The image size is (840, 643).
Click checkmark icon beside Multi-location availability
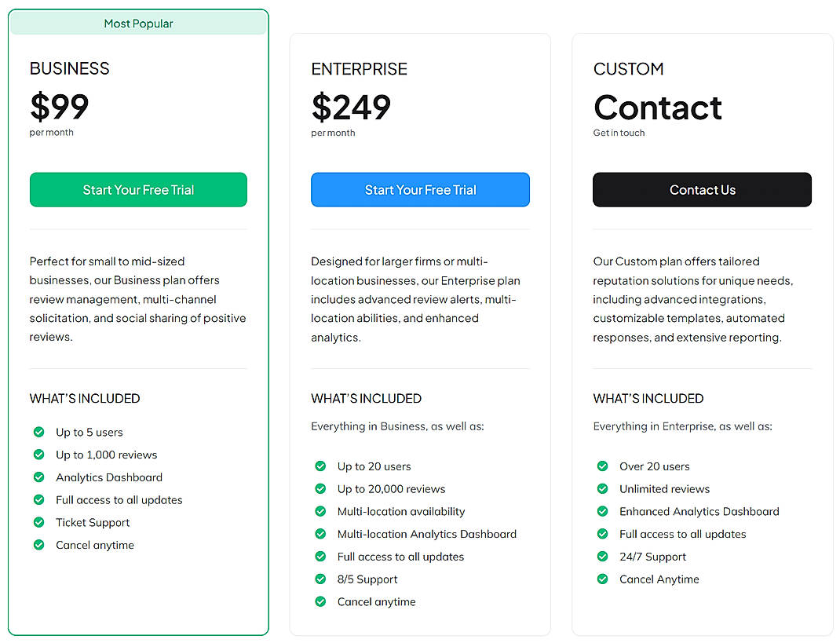click(x=320, y=511)
